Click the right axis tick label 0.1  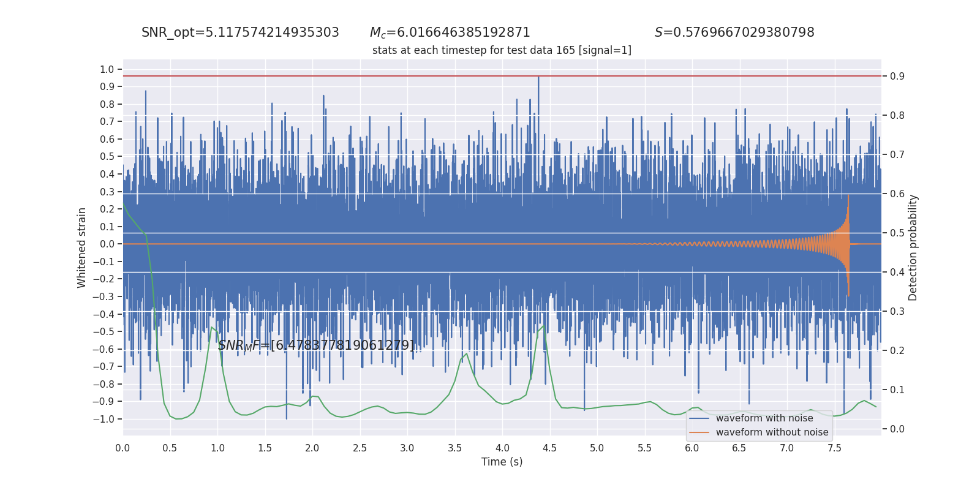(x=897, y=390)
